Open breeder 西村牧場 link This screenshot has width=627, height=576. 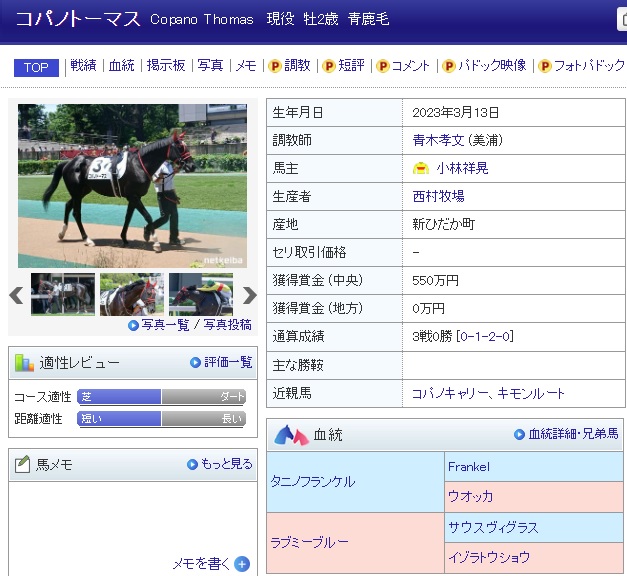(438, 197)
